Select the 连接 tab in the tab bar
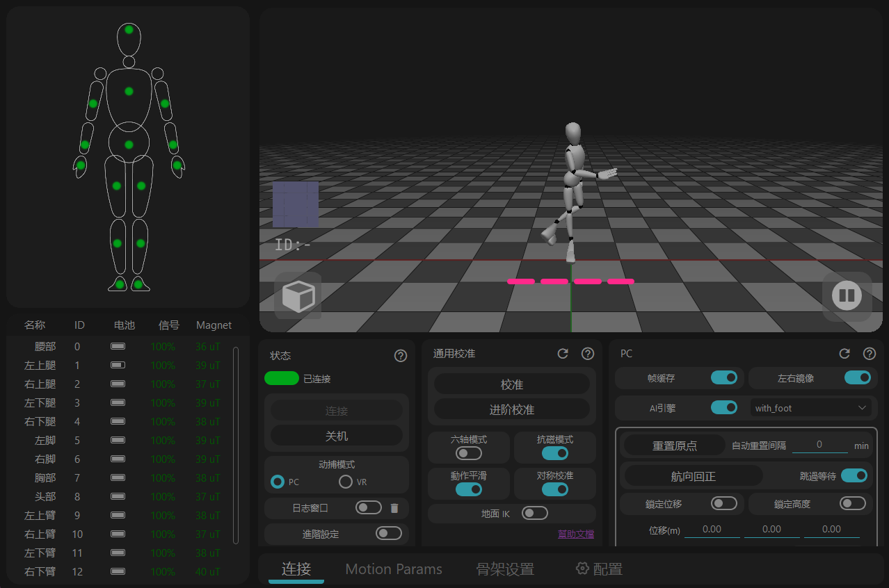889x588 pixels. pyautogui.click(x=296, y=569)
